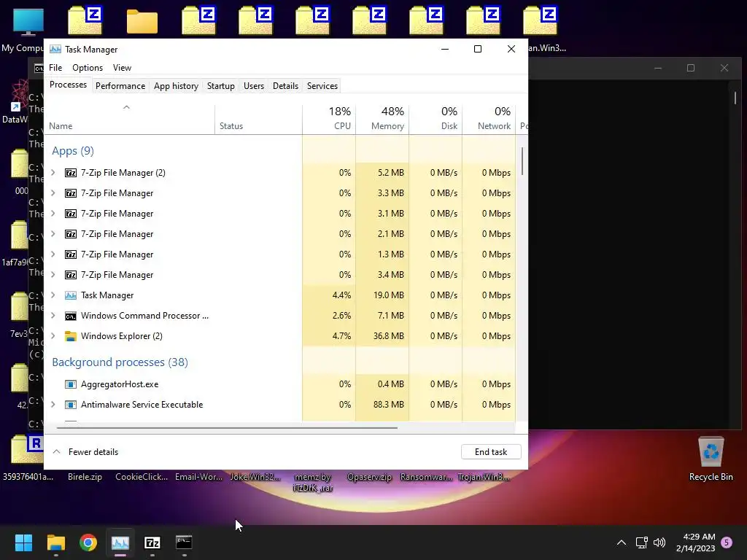Click the Windows Explorer folder icon
This screenshot has height=560, width=747.
click(x=71, y=336)
